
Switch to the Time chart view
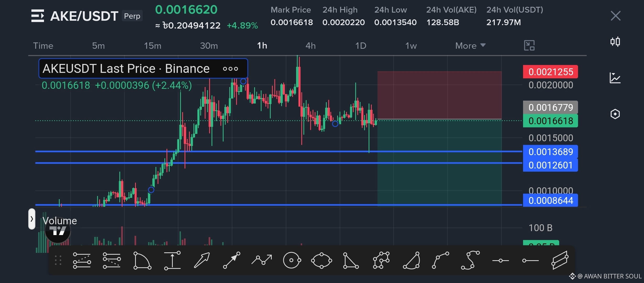click(43, 46)
